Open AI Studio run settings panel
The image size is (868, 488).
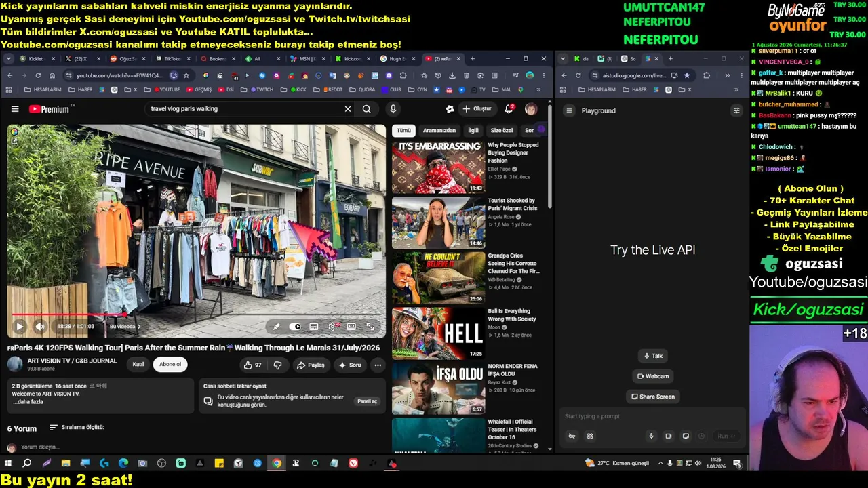point(736,110)
